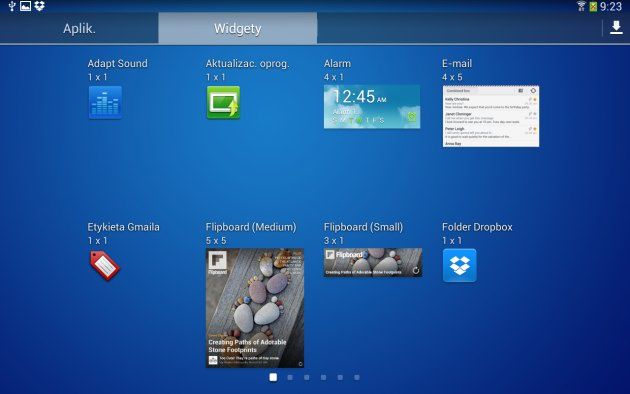This screenshot has height=394, width=630.
Task: Open the Dropbox notification in status bar
Action: tap(39, 6)
